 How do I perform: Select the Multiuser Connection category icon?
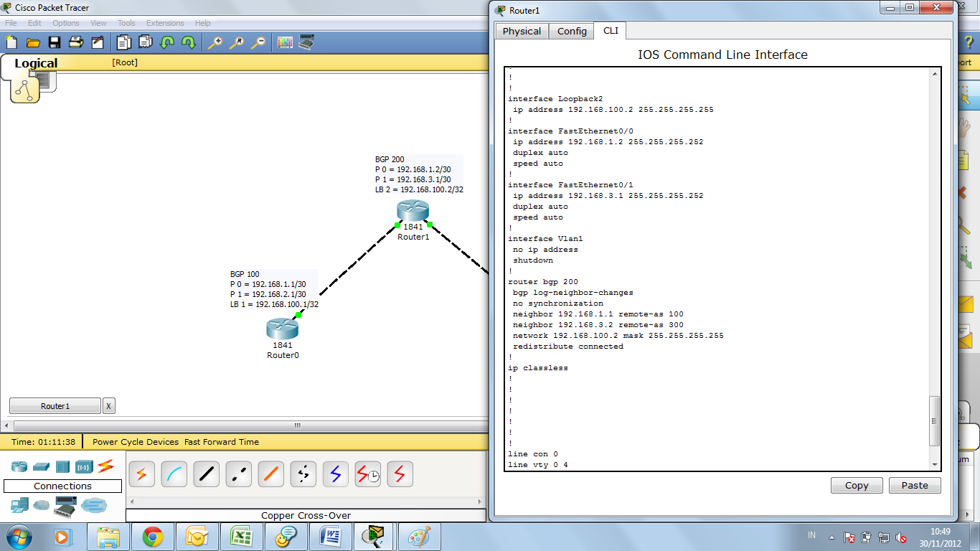(x=93, y=506)
